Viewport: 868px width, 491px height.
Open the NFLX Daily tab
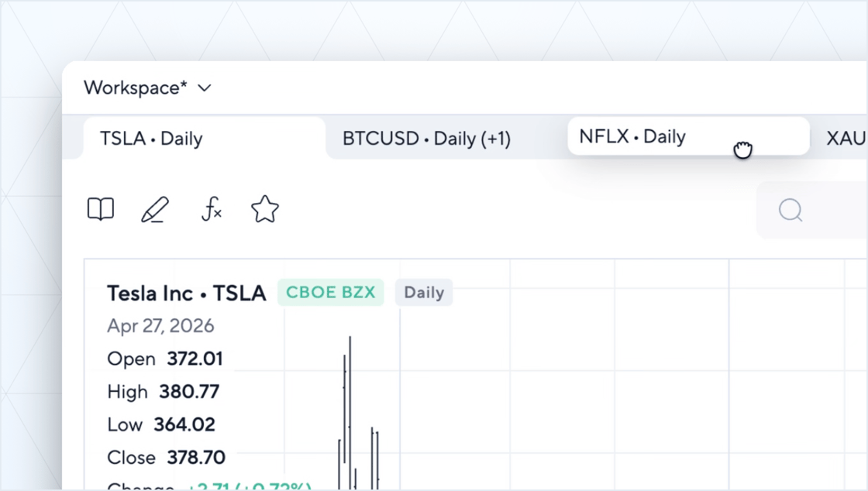click(x=689, y=136)
